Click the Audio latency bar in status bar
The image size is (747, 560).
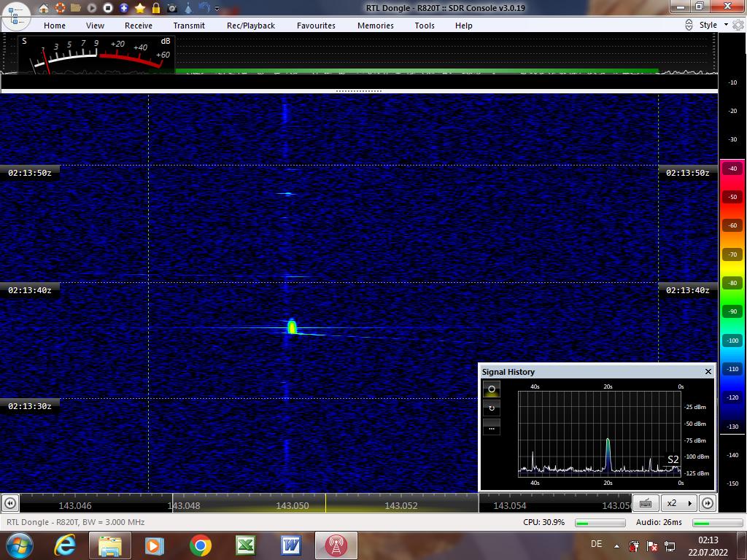pyautogui.click(x=718, y=522)
